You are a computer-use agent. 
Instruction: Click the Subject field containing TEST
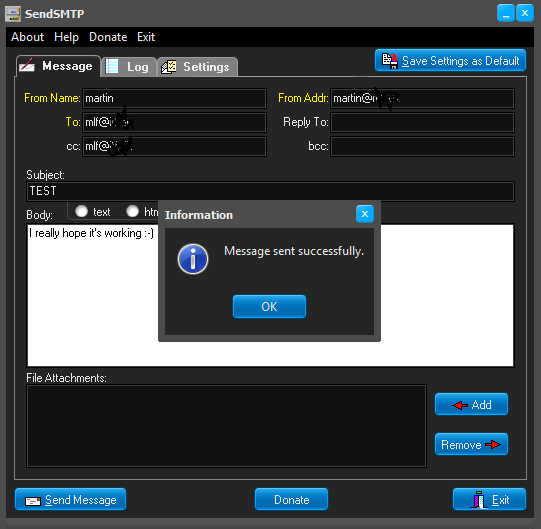[x=270, y=191]
